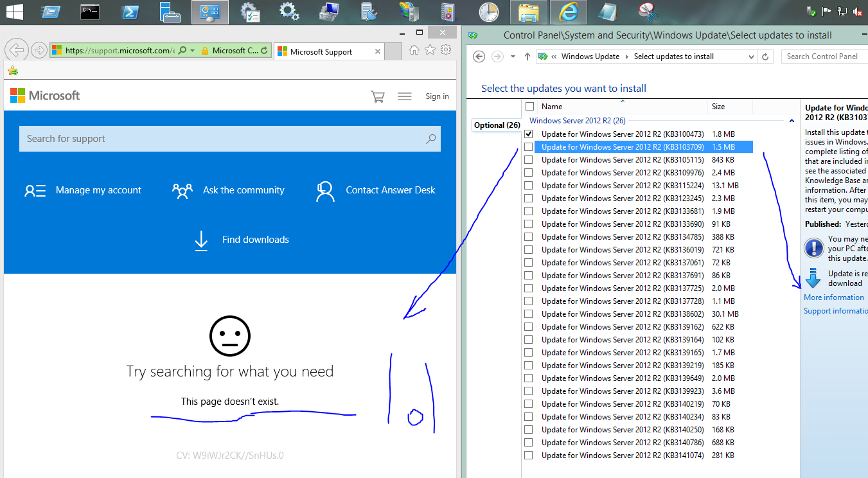Open the Windows Start button
The width and height of the screenshot is (868, 478).
(x=13, y=12)
